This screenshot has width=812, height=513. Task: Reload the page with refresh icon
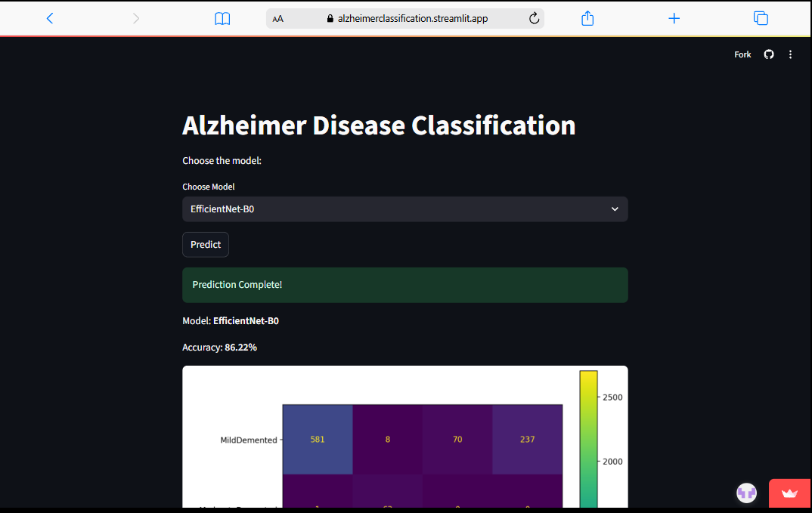(534, 19)
